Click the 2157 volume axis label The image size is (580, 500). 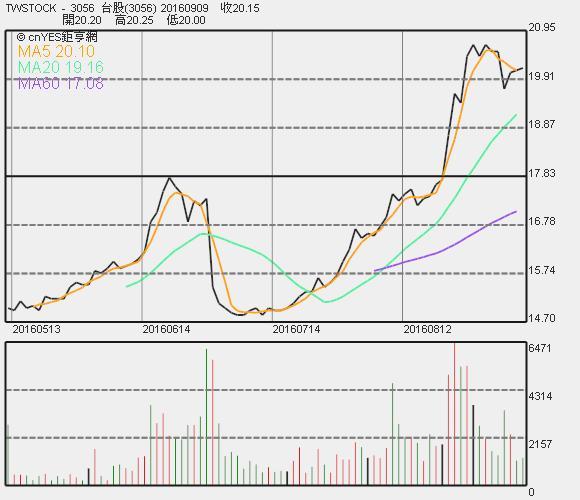click(540, 444)
